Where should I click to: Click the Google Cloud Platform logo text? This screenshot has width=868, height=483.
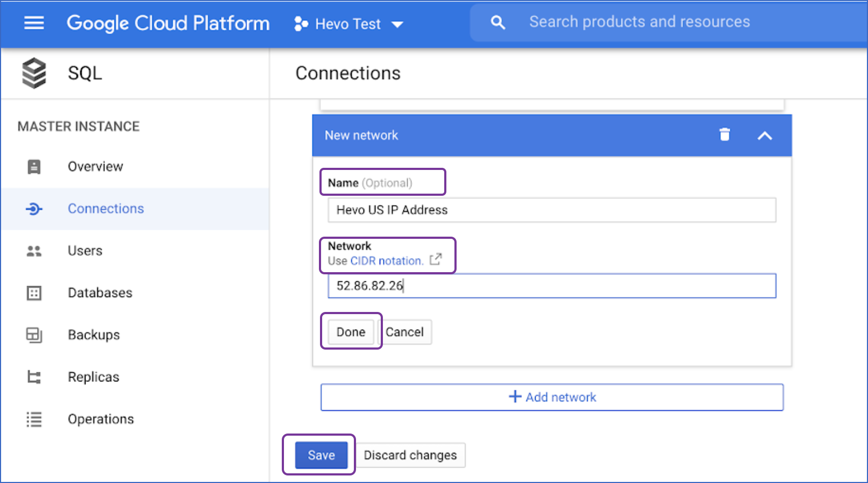[168, 23]
